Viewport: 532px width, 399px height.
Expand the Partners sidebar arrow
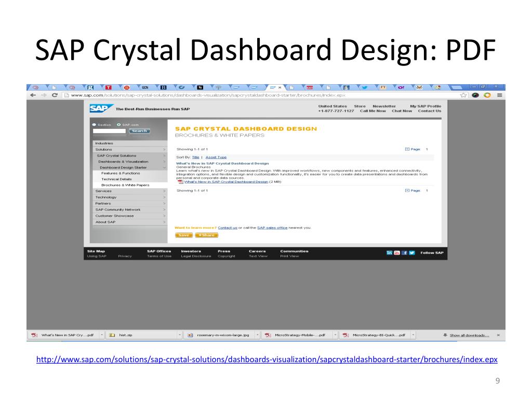pyautogui.click(x=164, y=203)
